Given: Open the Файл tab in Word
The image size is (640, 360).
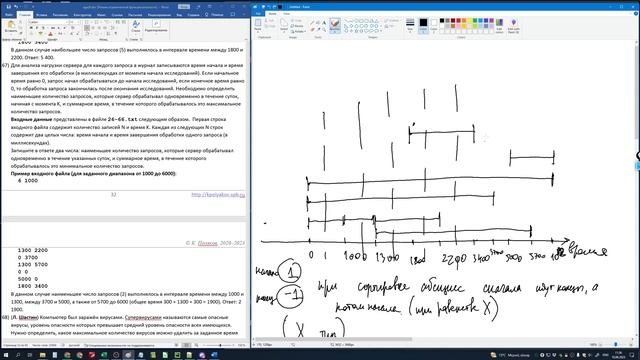Looking at the screenshot, I should tap(8, 15).
